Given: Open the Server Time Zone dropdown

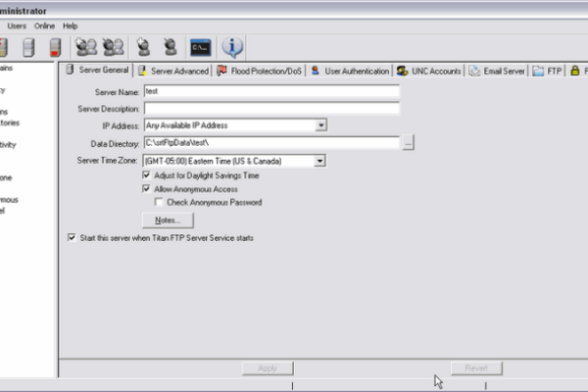Looking at the screenshot, I should (x=319, y=161).
